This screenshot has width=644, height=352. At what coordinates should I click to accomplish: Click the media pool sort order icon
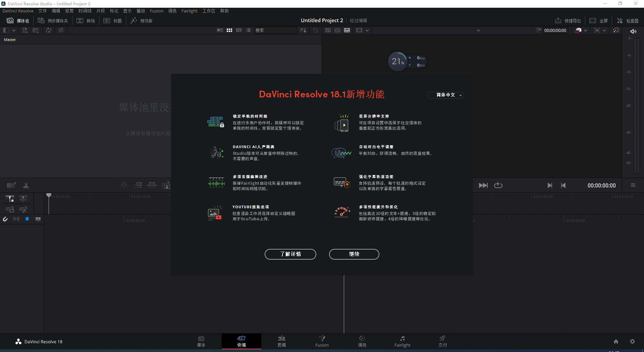pos(303,30)
